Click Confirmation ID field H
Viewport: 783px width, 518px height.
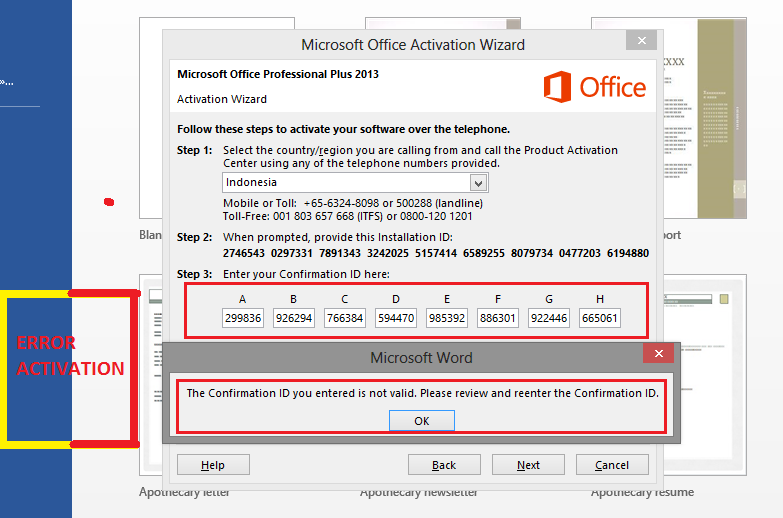600,318
